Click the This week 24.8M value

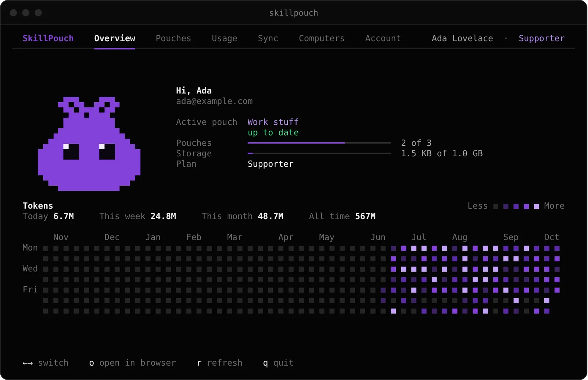click(x=137, y=216)
